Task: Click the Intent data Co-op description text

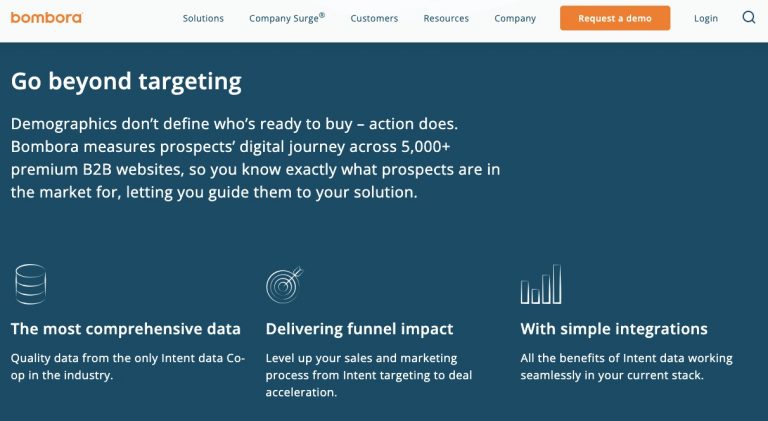Action: pyautogui.click(x=128, y=367)
